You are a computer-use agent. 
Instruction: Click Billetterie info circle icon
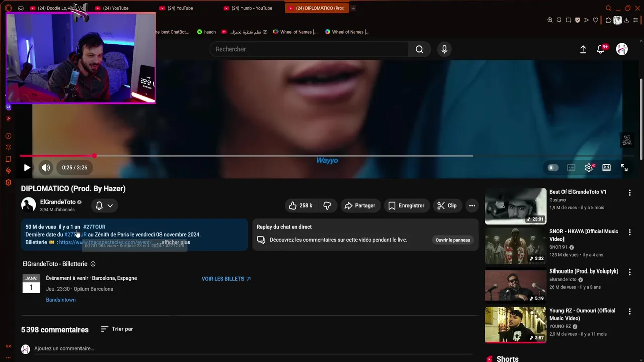93,264
